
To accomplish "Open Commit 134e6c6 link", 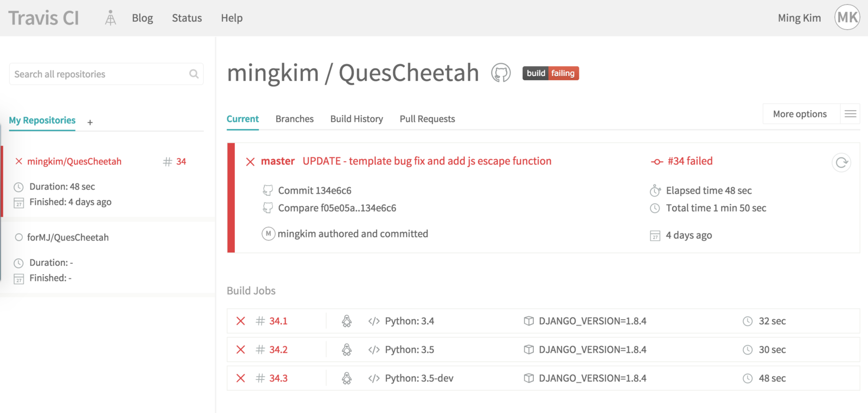I will 315,190.
